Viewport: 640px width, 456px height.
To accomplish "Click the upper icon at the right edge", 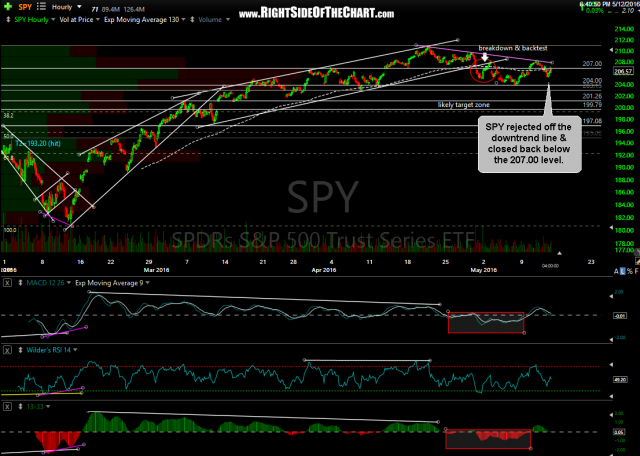I will 637,253.
